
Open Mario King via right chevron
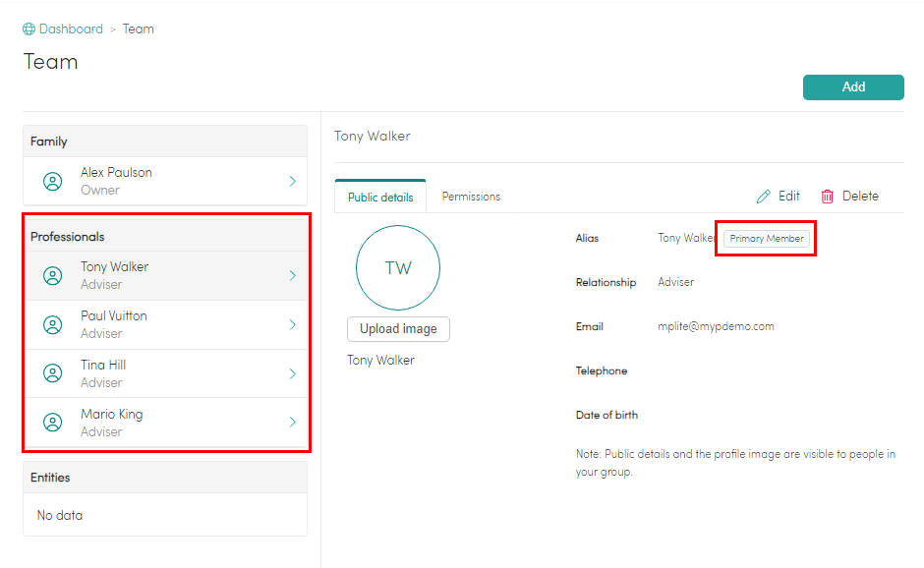pos(292,424)
